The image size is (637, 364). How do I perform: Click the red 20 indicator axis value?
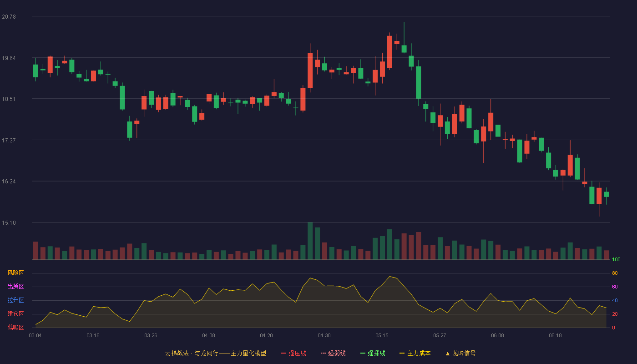(x=615, y=314)
